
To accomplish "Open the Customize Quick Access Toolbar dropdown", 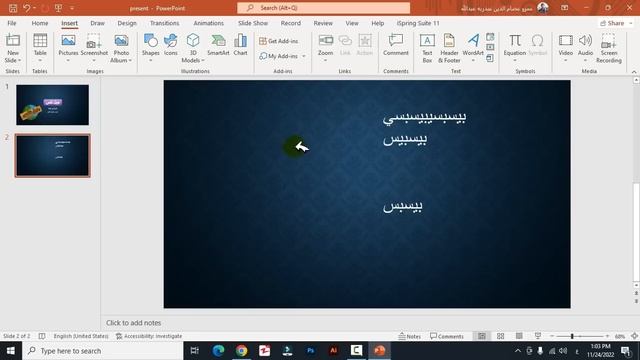I will click(x=72, y=8).
